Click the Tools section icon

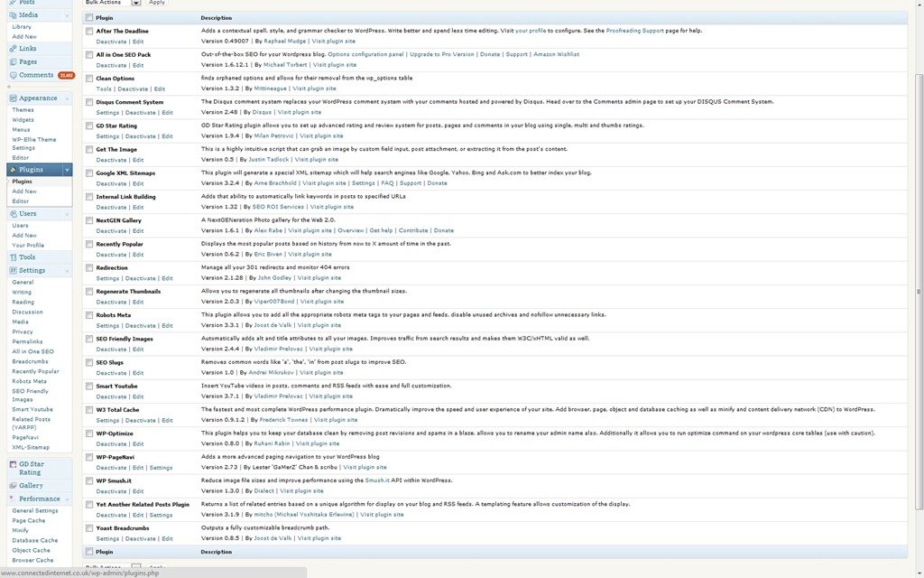(13, 257)
